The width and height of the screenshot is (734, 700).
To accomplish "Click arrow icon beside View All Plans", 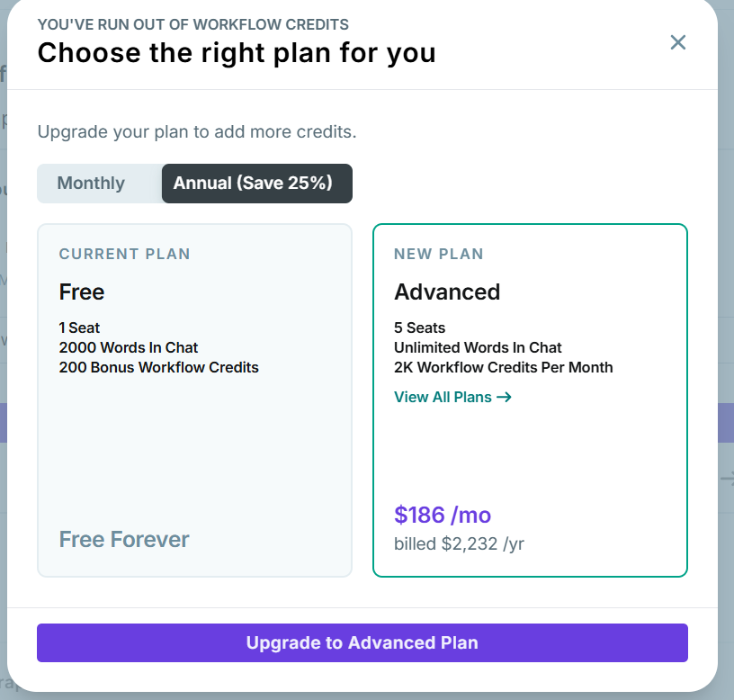I will [x=505, y=397].
